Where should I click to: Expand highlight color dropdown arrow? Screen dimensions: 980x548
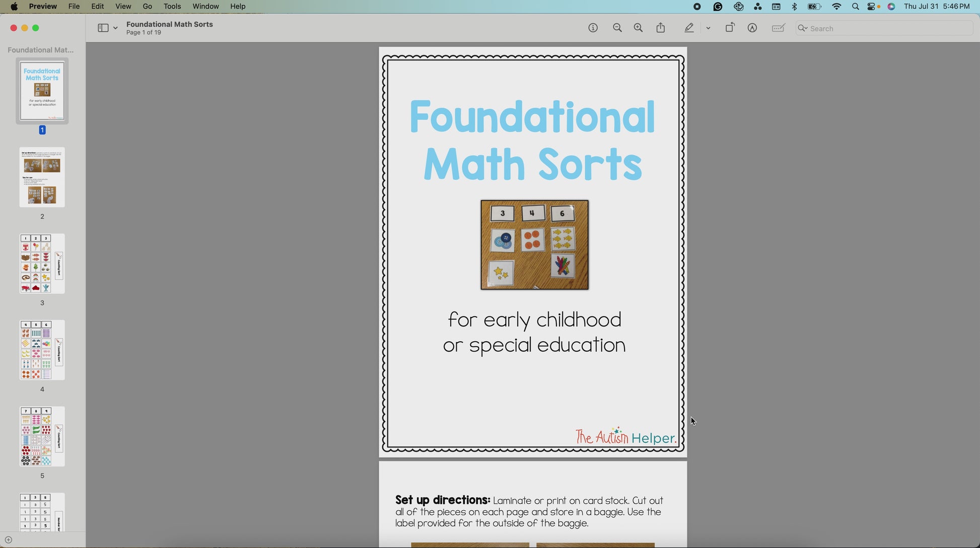coord(708,28)
